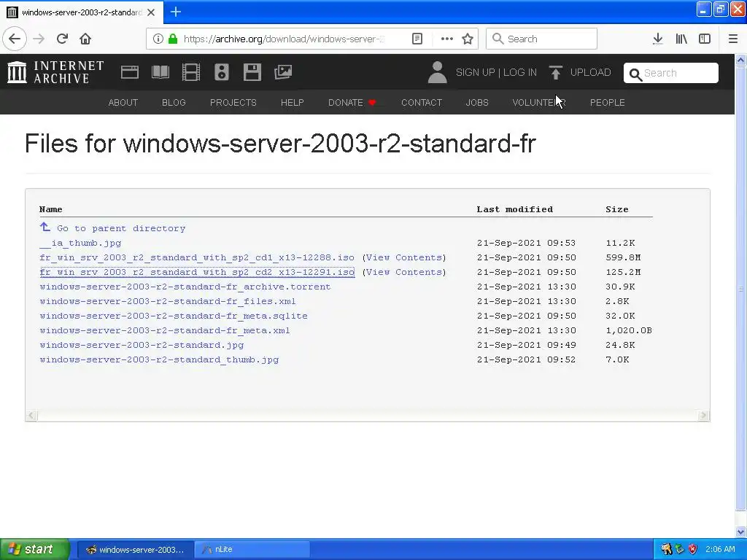Click the file list scroll-left arrow
The image size is (747, 560).
point(31,415)
